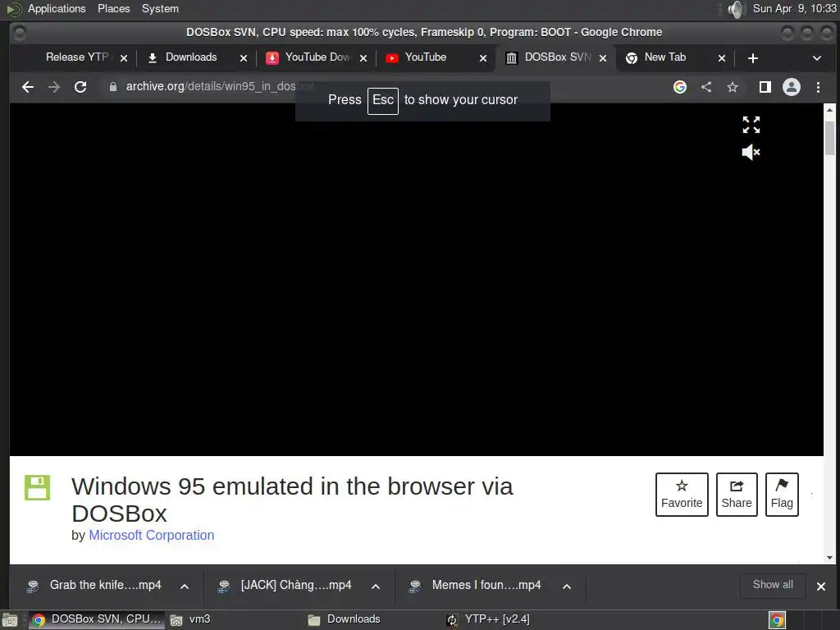Expand the tab search dropdown chevron

click(x=817, y=58)
